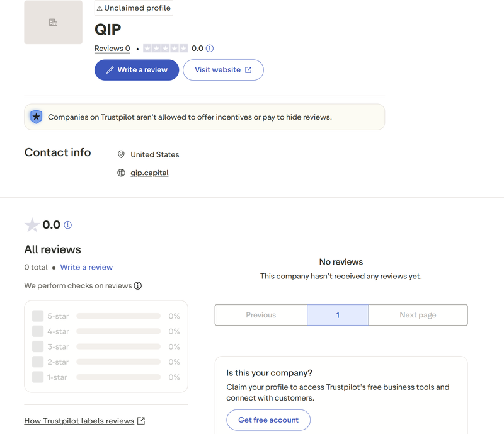Click the blue Write a review text link
The image size is (504, 434).
(x=86, y=267)
